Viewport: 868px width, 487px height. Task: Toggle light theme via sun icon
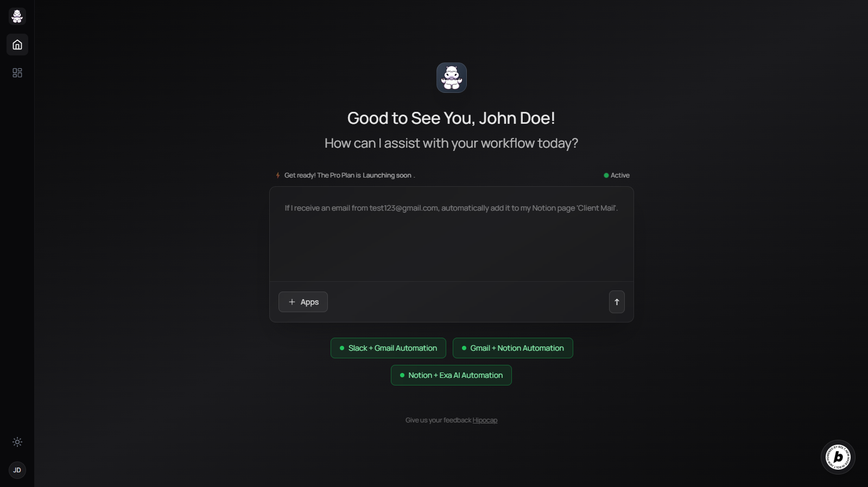click(x=17, y=442)
